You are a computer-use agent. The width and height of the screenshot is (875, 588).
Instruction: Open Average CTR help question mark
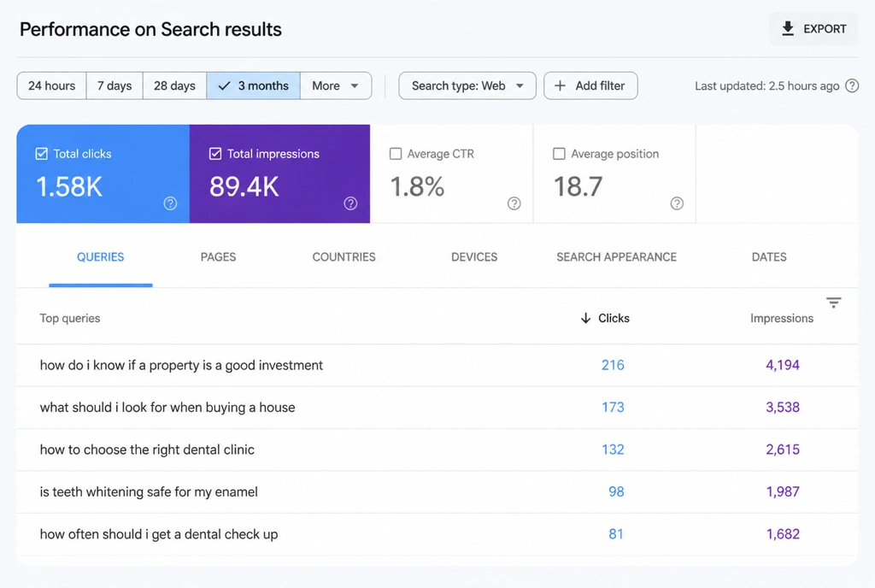click(x=514, y=203)
